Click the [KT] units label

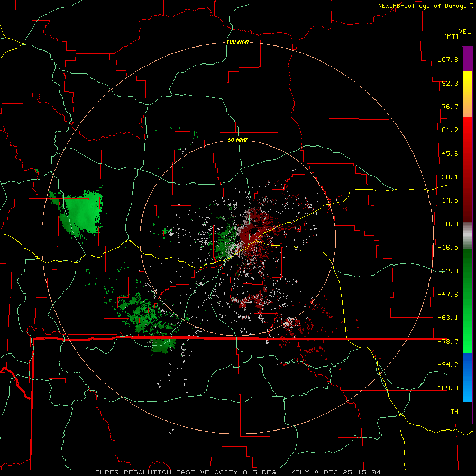[452, 36]
